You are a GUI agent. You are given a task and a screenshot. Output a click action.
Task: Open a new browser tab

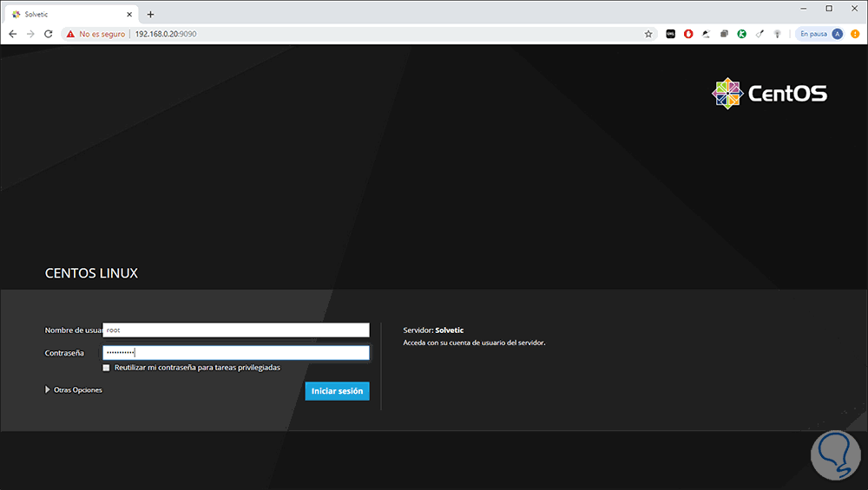point(150,15)
